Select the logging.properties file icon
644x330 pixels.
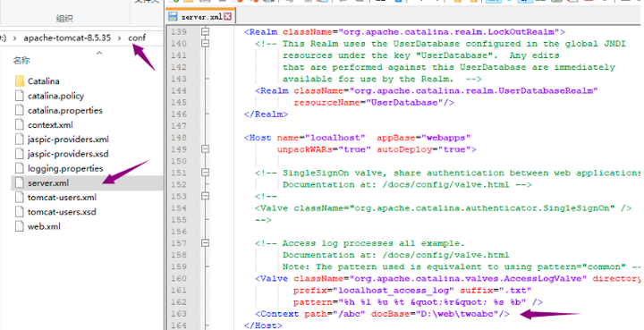(20, 168)
